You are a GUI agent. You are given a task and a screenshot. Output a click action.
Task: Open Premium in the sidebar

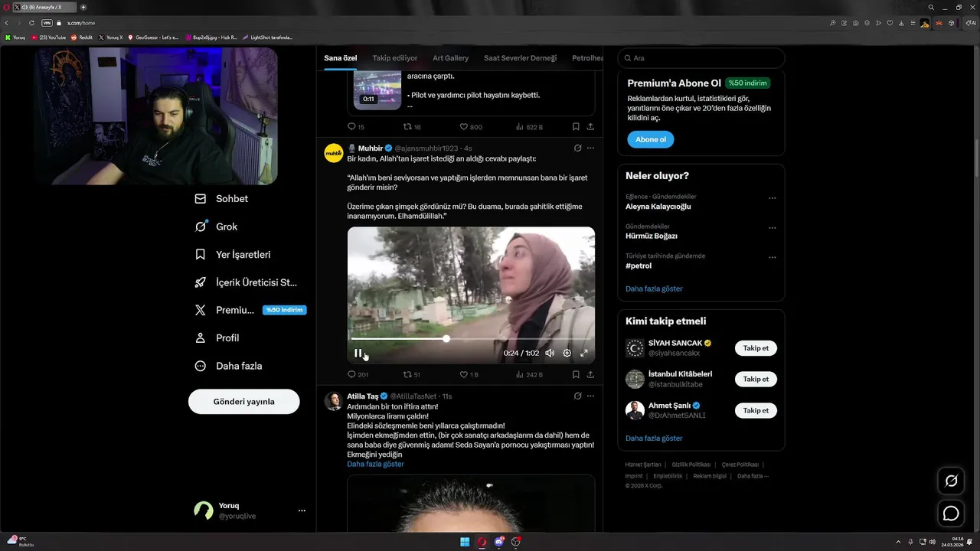249,310
